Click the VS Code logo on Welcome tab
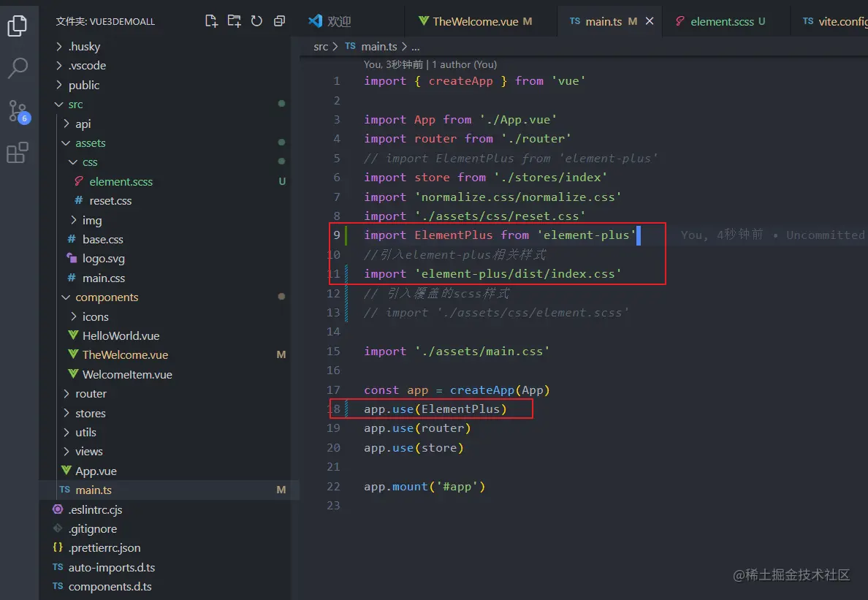The height and width of the screenshot is (600, 868). pyautogui.click(x=315, y=21)
